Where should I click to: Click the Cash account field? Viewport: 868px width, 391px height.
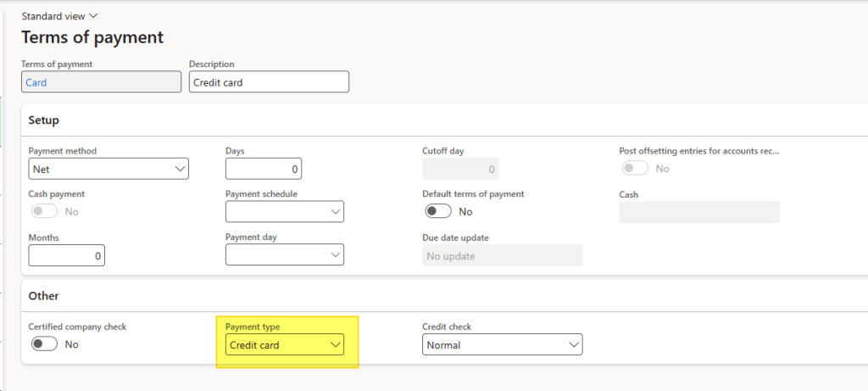pyautogui.click(x=698, y=212)
